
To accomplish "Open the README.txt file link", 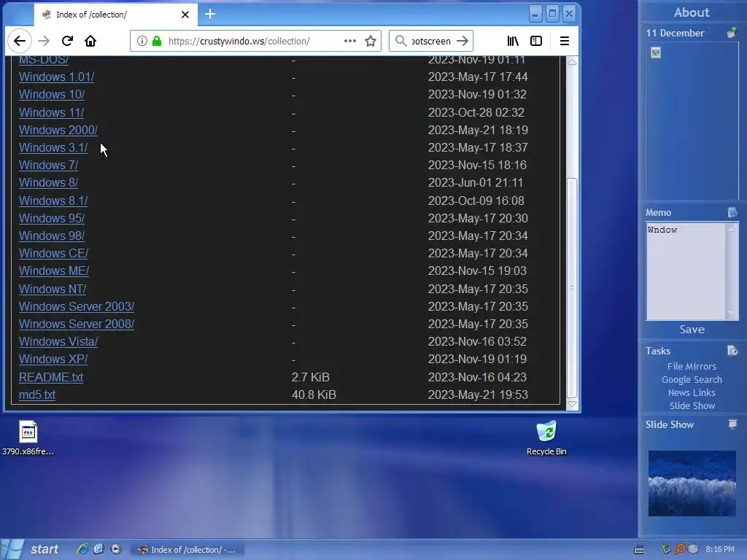I will 51,377.
